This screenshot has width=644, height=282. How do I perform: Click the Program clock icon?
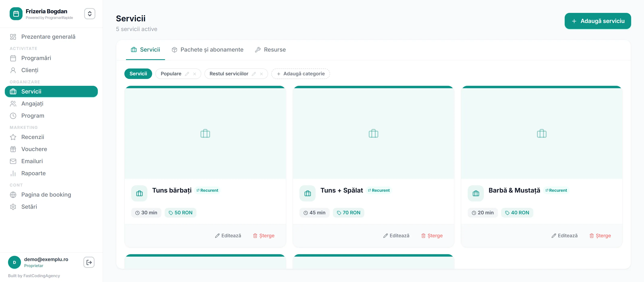(13, 116)
